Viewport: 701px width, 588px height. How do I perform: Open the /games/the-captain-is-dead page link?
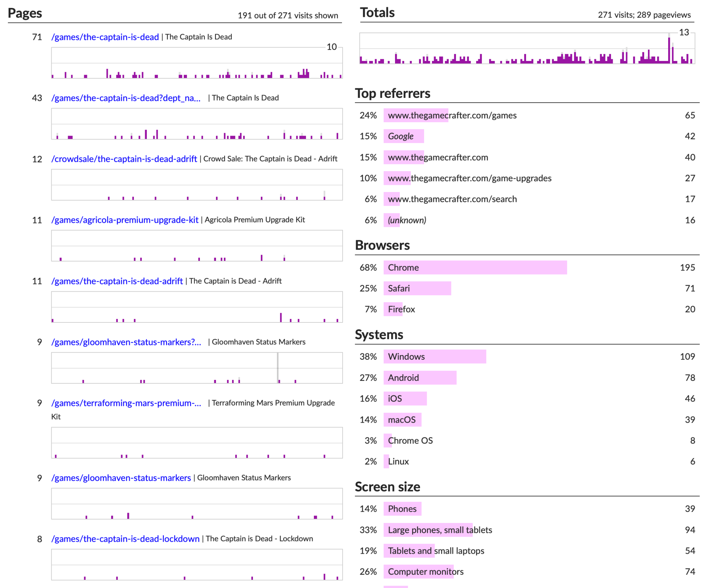click(105, 37)
